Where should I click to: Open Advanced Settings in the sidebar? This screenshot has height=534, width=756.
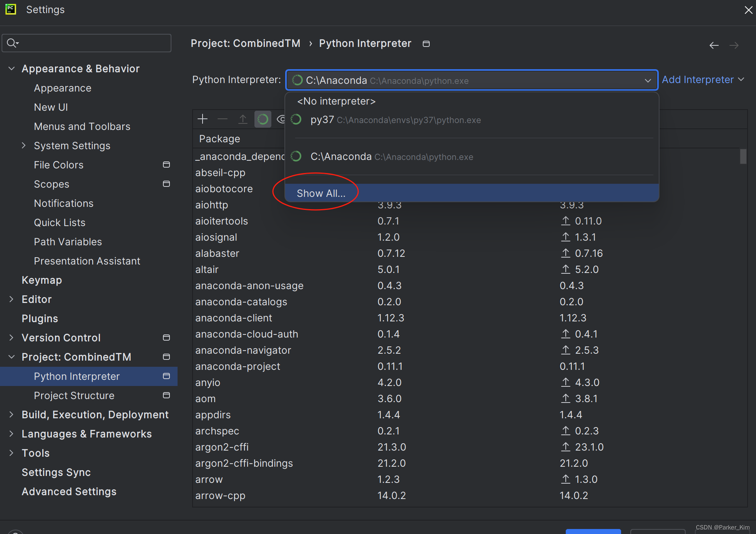click(x=69, y=491)
